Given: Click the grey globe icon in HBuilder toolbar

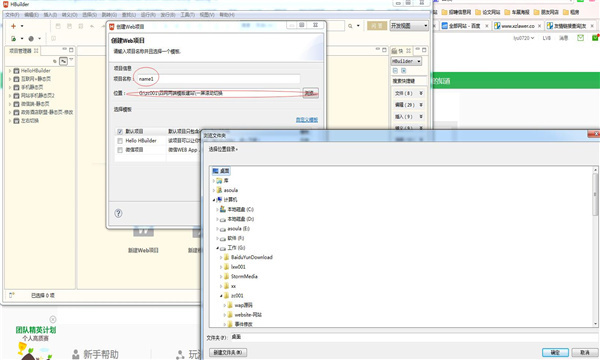Looking at the screenshot, I should pos(31,39).
